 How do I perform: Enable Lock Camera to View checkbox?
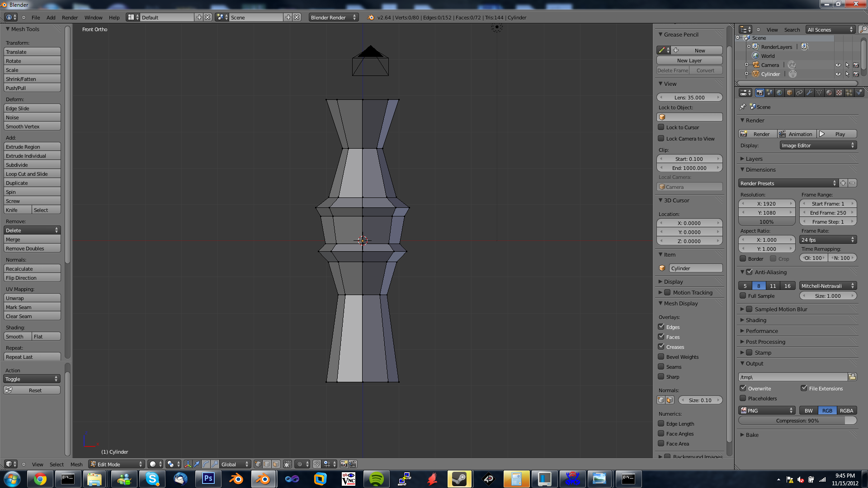pos(661,139)
